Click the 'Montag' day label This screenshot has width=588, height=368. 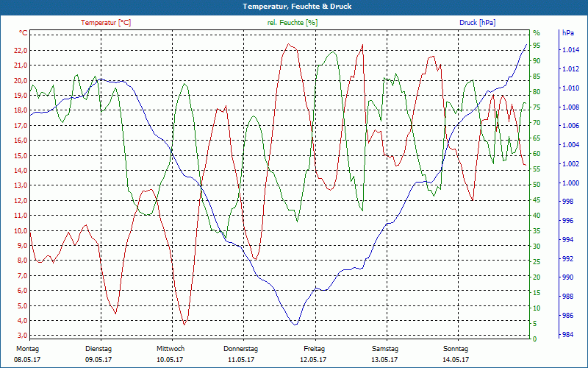[x=27, y=349]
